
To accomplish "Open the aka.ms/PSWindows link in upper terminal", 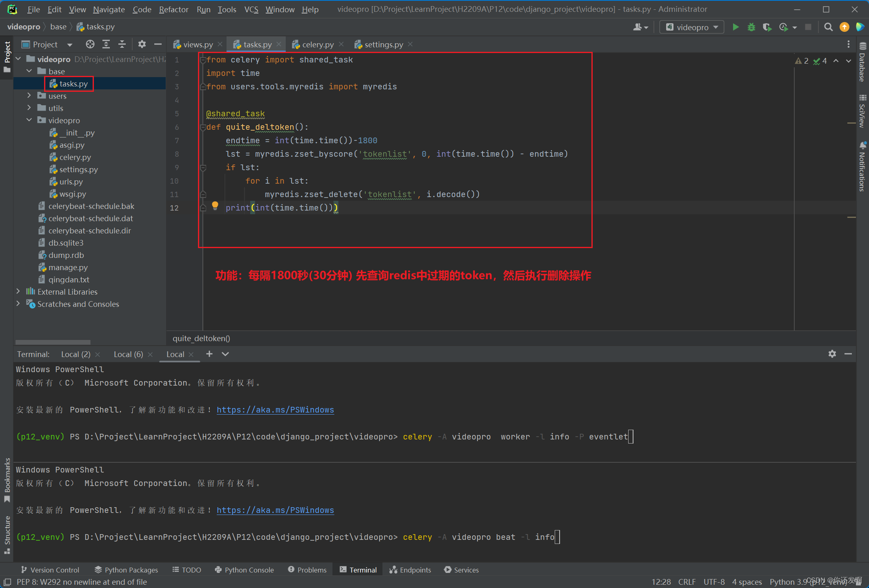I will (275, 410).
